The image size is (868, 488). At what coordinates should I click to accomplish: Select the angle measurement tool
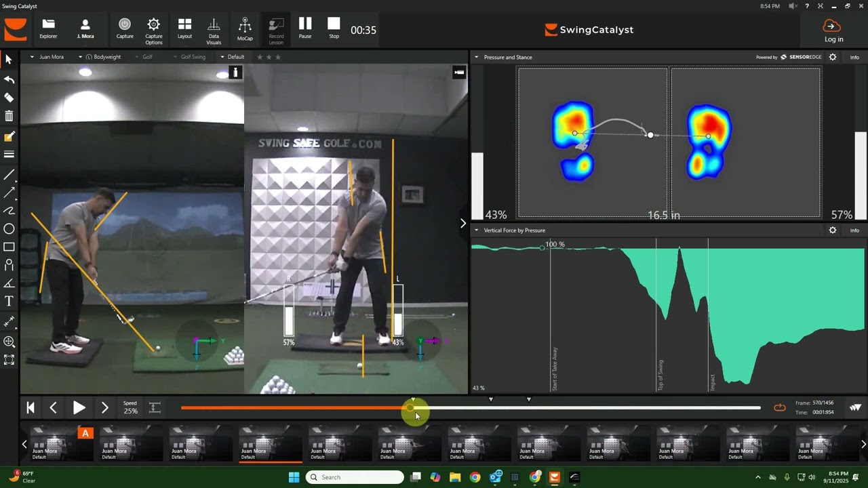coord(9,283)
